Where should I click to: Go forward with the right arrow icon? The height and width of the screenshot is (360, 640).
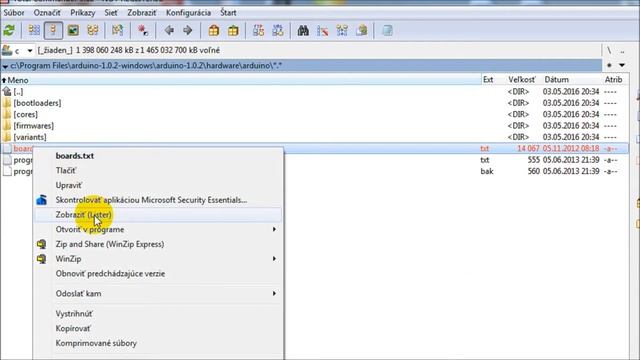(188, 30)
